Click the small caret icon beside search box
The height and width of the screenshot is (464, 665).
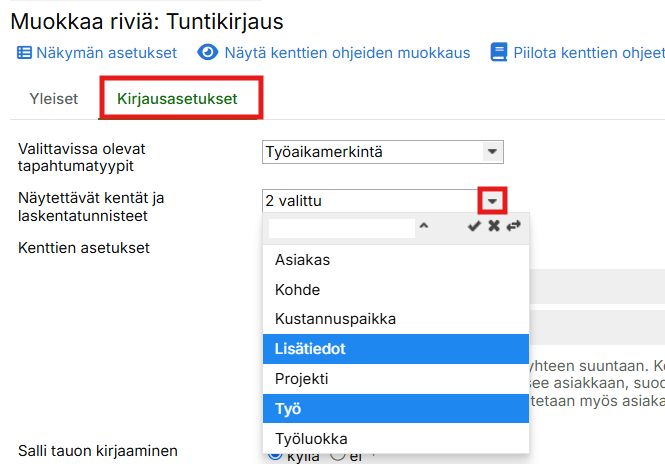click(x=424, y=227)
